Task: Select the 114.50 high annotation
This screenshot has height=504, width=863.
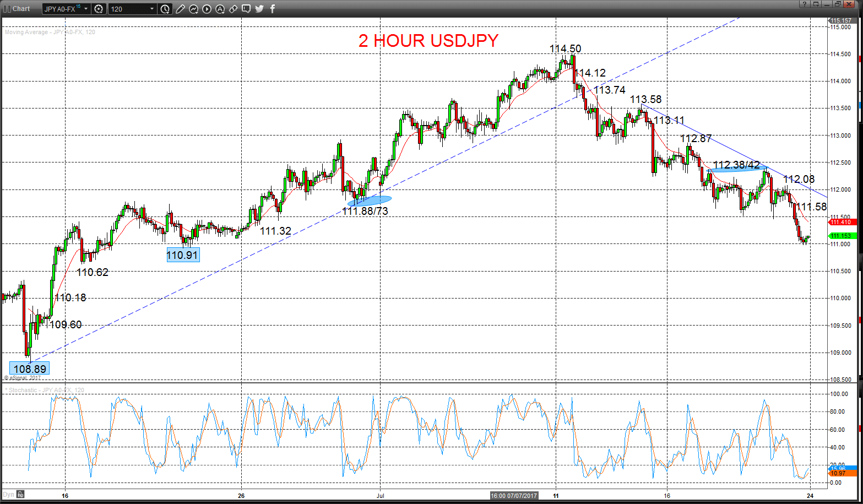Action: click(565, 48)
